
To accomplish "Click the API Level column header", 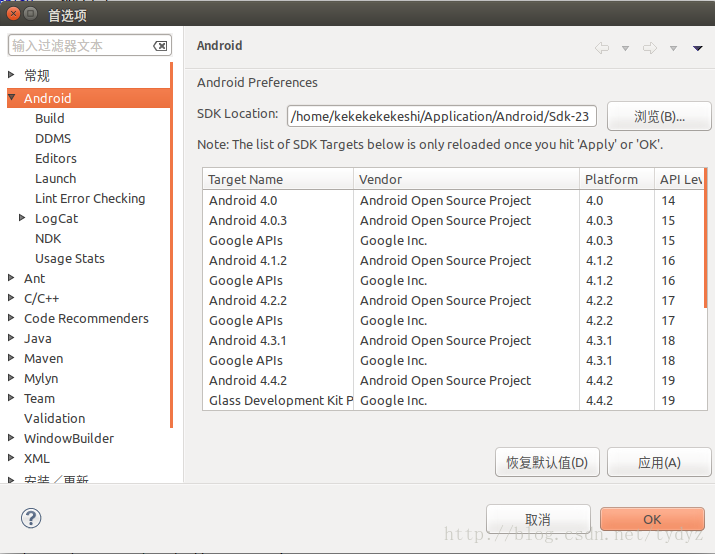I will coord(679,179).
